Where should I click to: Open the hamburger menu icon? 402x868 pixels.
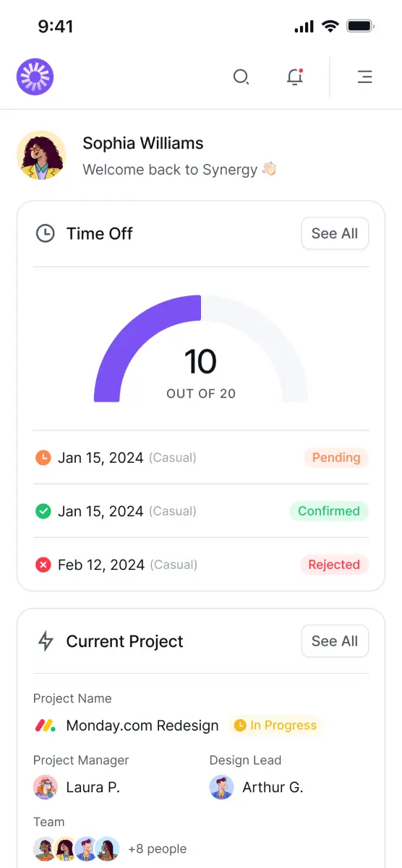click(364, 77)
